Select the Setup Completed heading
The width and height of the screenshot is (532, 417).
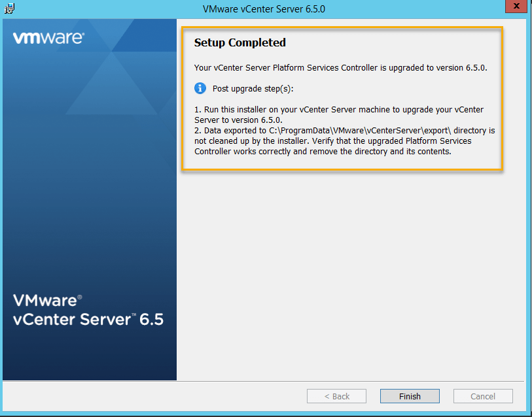point(240,43)
